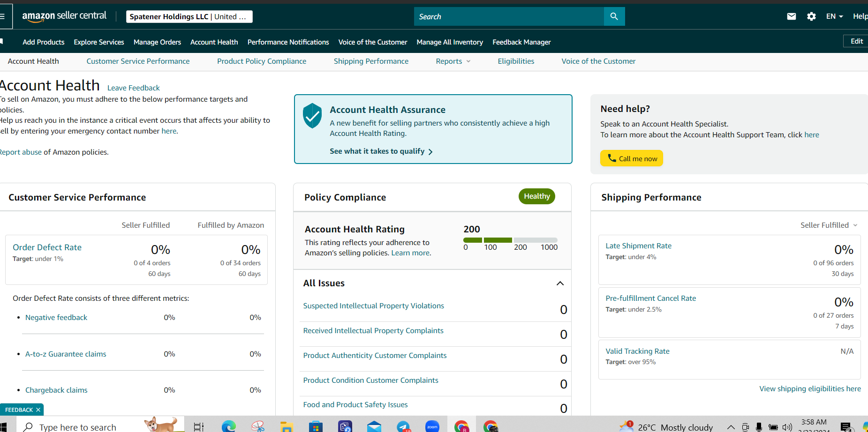Viewport: 868px width, 432px height.
Task: Open A-to-z Guarantee claims link
Action: coord(66,354)
